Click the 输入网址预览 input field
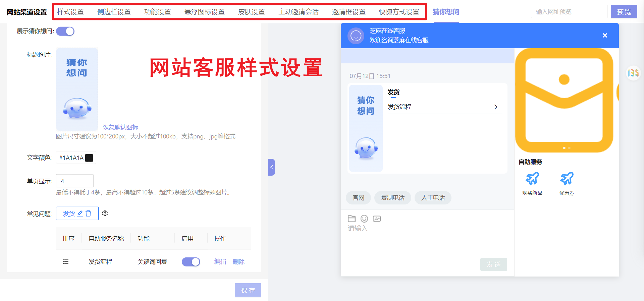The height and width of the screenshot is (301, 644). pyautogui.click(x=569, y=11)
